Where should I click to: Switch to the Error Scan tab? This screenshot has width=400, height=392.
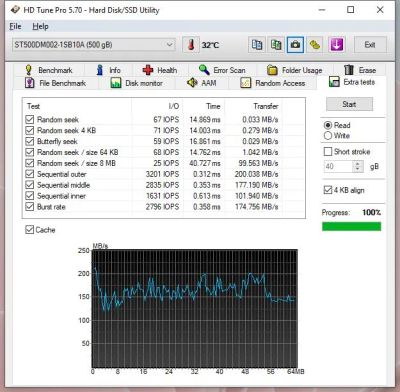coord(222,70)
